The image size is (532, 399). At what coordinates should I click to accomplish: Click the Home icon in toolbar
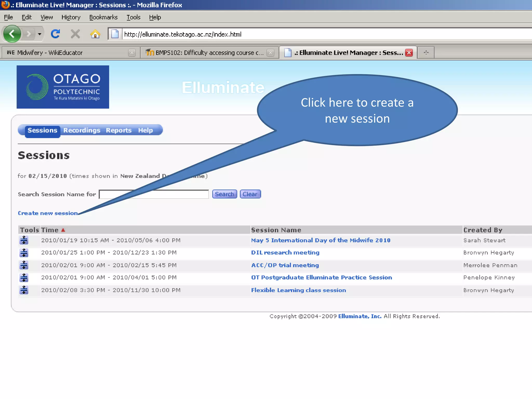click(95, 34)
